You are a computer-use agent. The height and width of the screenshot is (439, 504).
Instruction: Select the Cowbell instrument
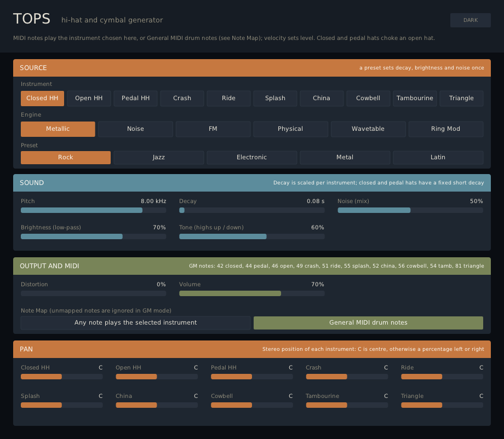tap(368, 99)
